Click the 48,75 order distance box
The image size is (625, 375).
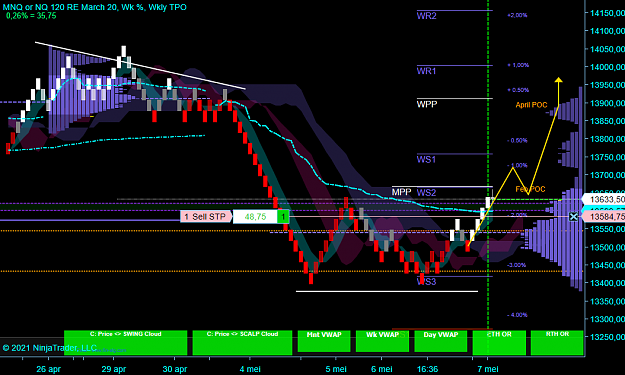point(255,217)
